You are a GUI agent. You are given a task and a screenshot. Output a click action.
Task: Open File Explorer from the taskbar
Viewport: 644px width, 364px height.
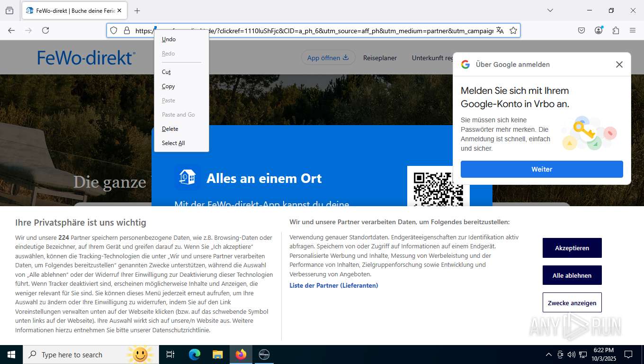(217, 355)
